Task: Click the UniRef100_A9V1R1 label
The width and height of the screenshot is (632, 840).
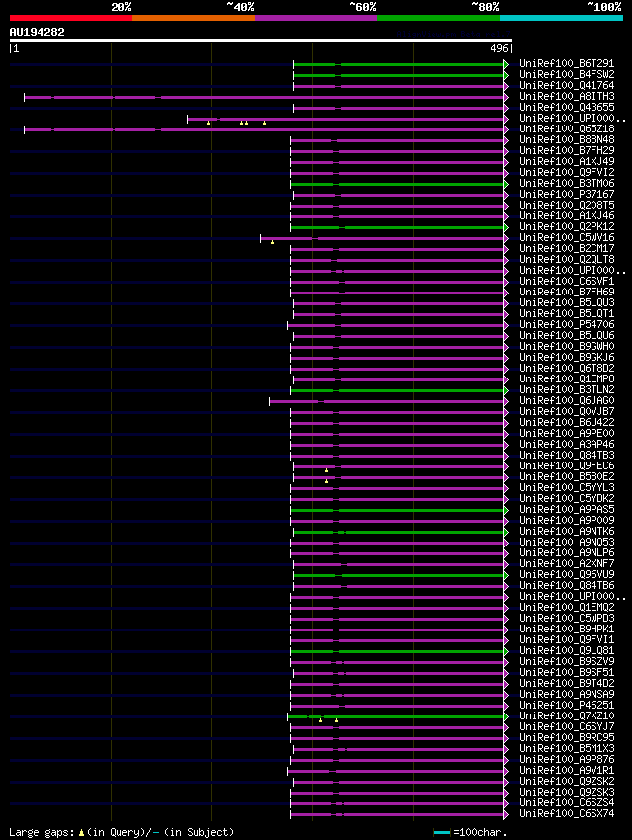Action: click(x=567, y=771)
